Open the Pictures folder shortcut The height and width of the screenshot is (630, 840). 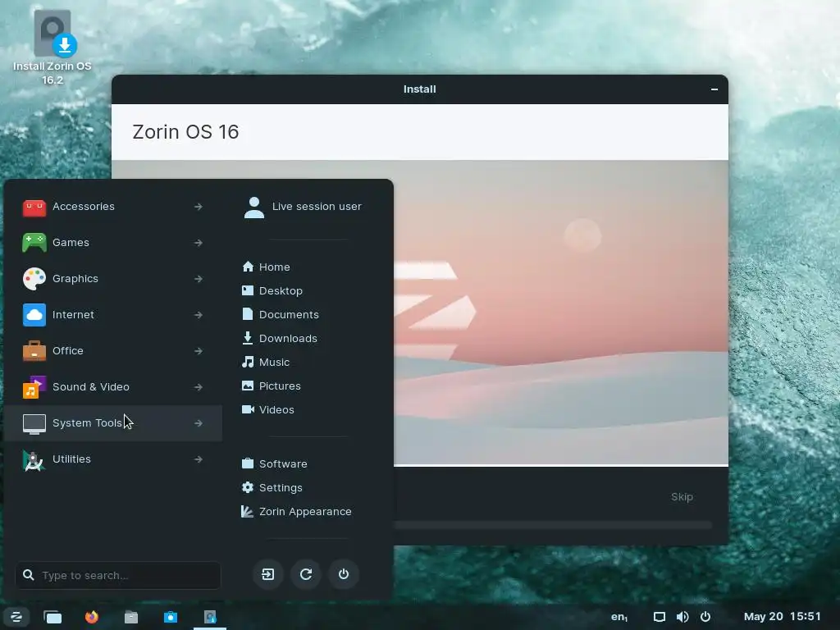click(x=272, y=386)
